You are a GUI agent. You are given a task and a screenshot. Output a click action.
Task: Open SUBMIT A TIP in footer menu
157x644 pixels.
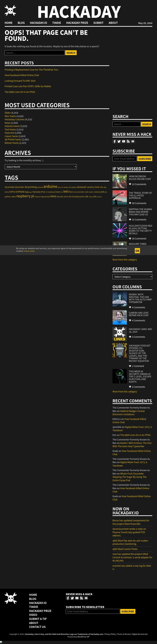click(38, 619)
